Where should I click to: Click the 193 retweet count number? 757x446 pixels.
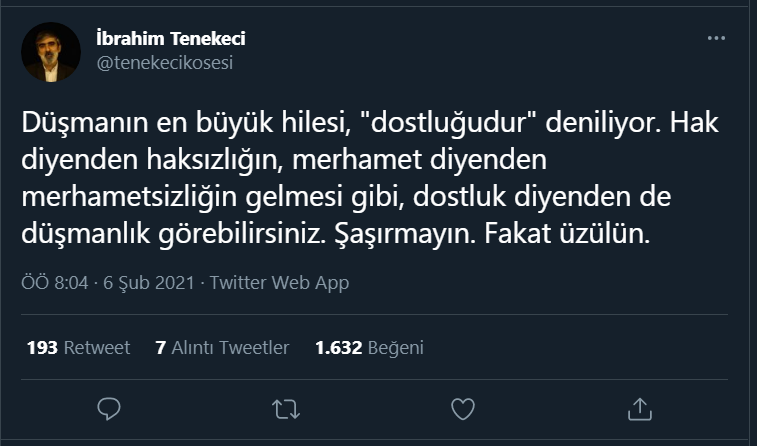point(42,348)
